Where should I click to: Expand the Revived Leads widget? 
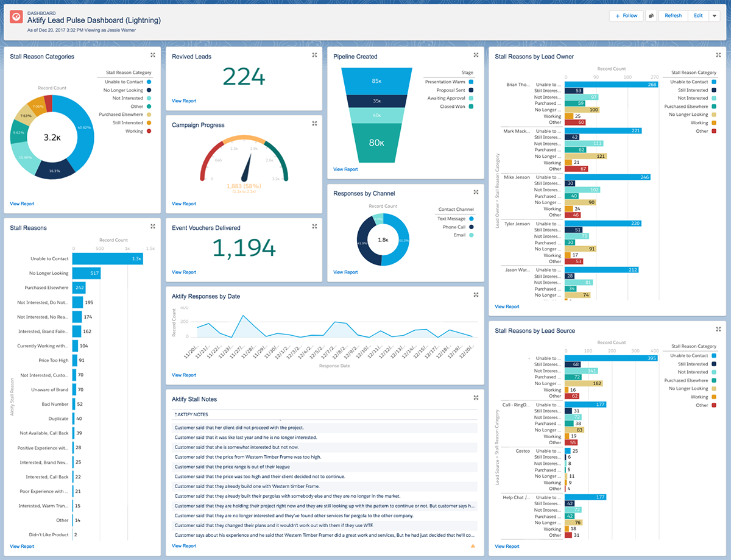[314, 55]
